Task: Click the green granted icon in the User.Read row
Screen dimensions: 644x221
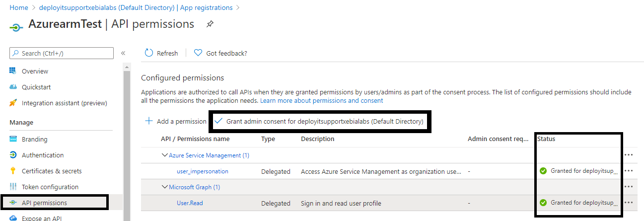Action: [x=543, y=203]
